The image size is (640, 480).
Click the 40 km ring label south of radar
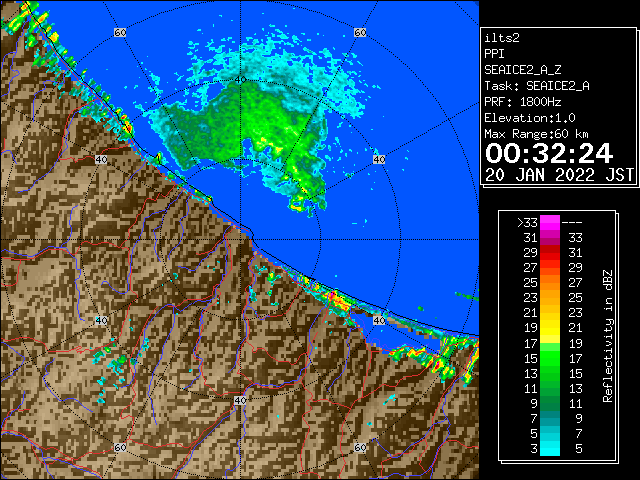pos(240,400)
